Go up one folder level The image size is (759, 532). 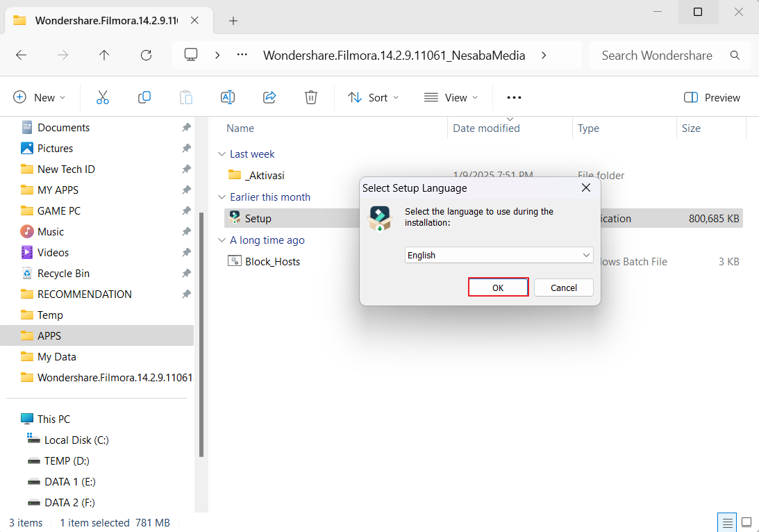click(104, 56)
